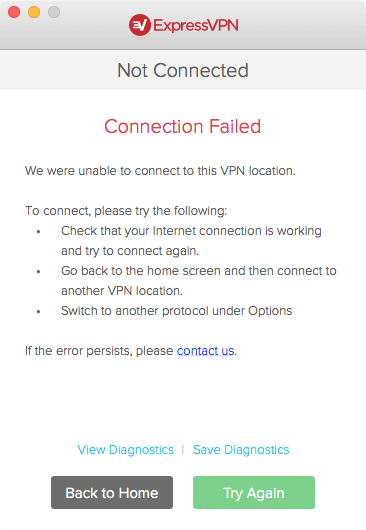Screen dimensions: 366x530
Task: Click the grayed-out zoom window button
Action: (54, 12)
